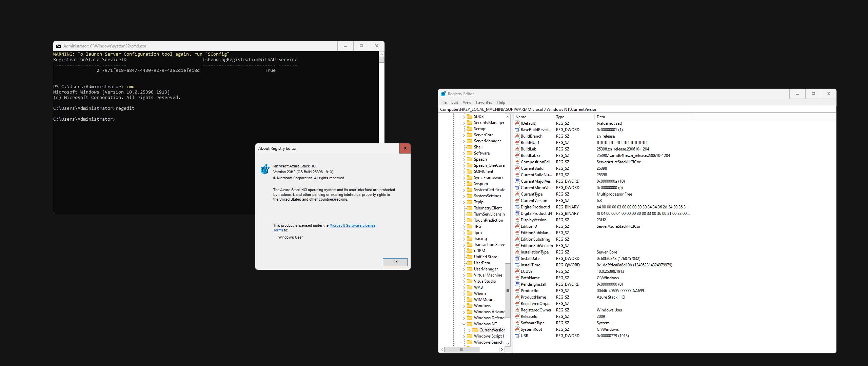Click the DigitalProductId binary value icon
The image size is (868, 366).
point(517,207)
